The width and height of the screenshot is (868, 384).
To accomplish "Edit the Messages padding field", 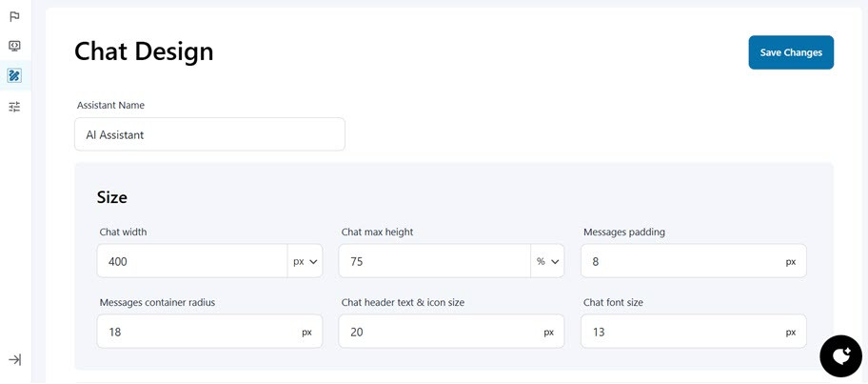I will click(681, 261).
